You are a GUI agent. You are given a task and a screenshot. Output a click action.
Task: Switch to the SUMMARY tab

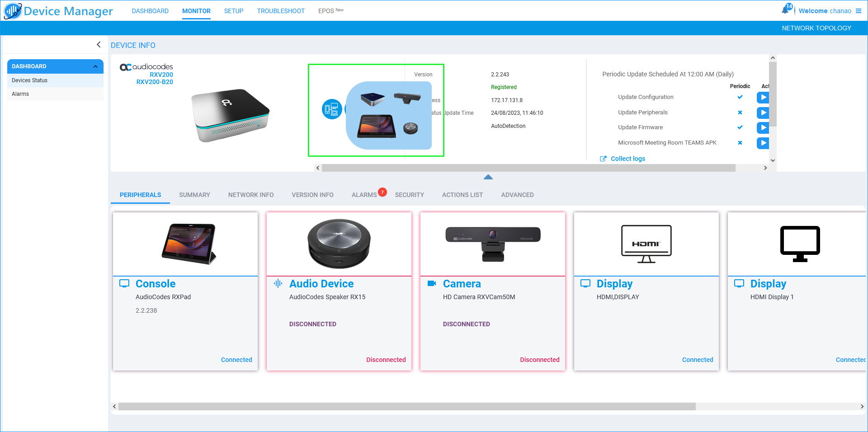pyautogui.click(x=194, y=195)
